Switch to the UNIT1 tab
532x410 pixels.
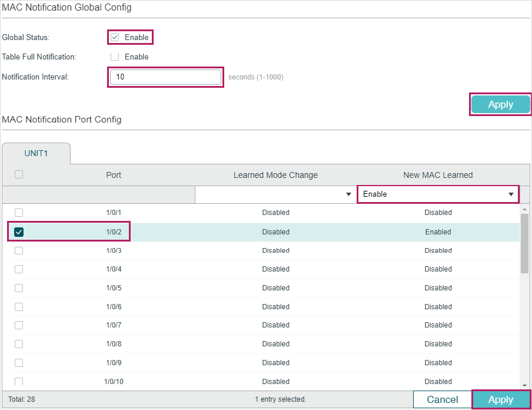[x=36, y=153]
